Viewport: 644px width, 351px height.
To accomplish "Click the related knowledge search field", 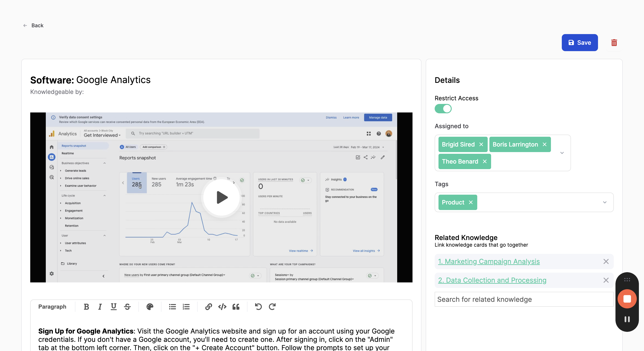I will click(x=524, y=299).
